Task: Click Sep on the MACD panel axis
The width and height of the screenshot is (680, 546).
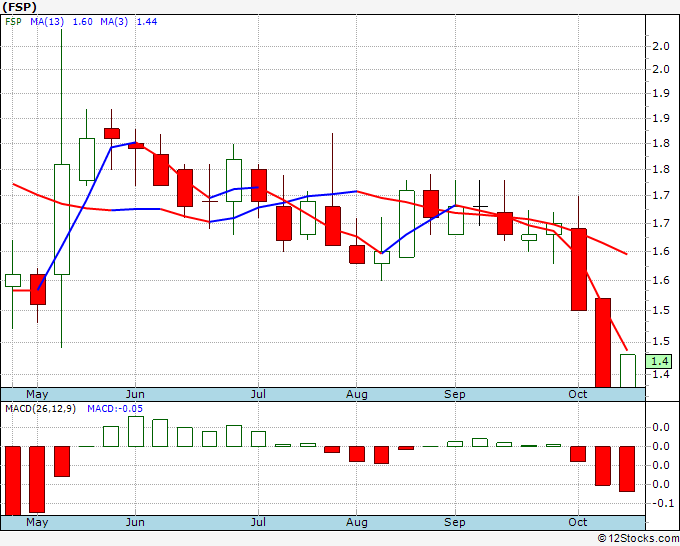Action: tap(455, 522)
